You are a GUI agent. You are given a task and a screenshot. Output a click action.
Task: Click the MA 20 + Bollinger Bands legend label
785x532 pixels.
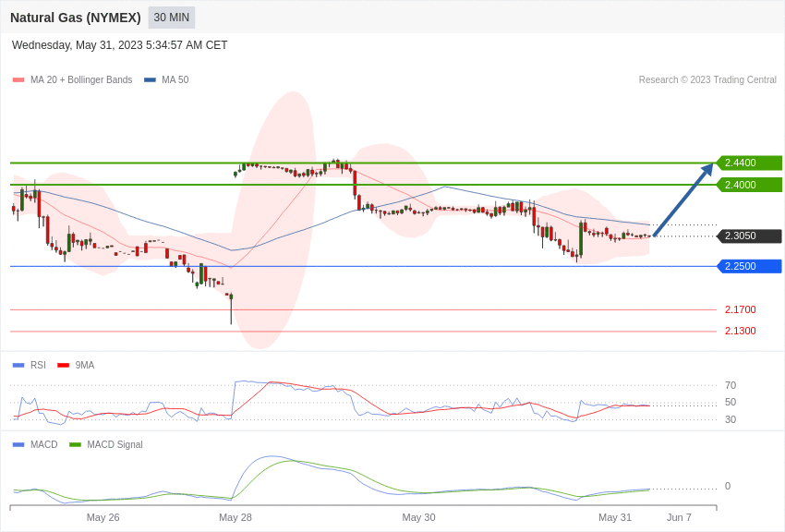point(81,80)
